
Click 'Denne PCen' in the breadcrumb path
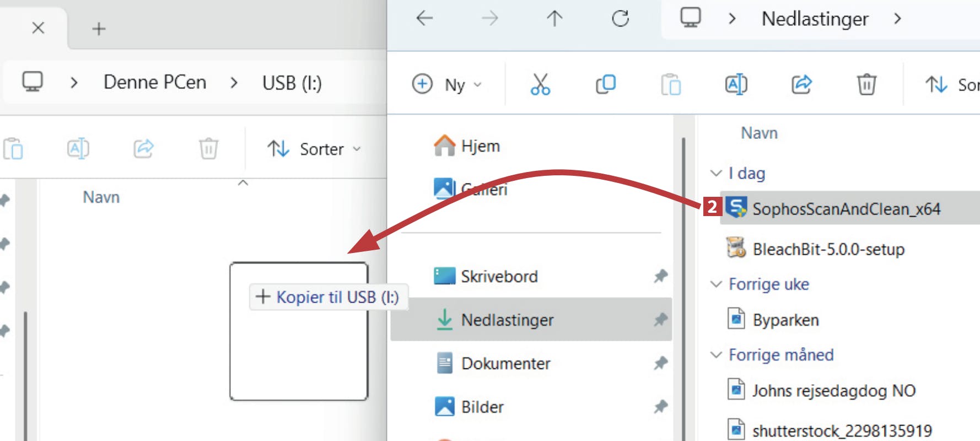click(155, 83)
